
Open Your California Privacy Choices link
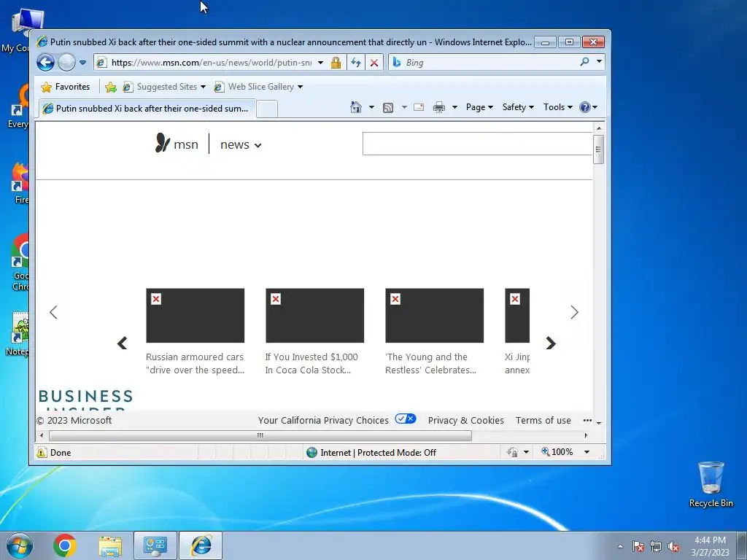[x=323, y=421]
